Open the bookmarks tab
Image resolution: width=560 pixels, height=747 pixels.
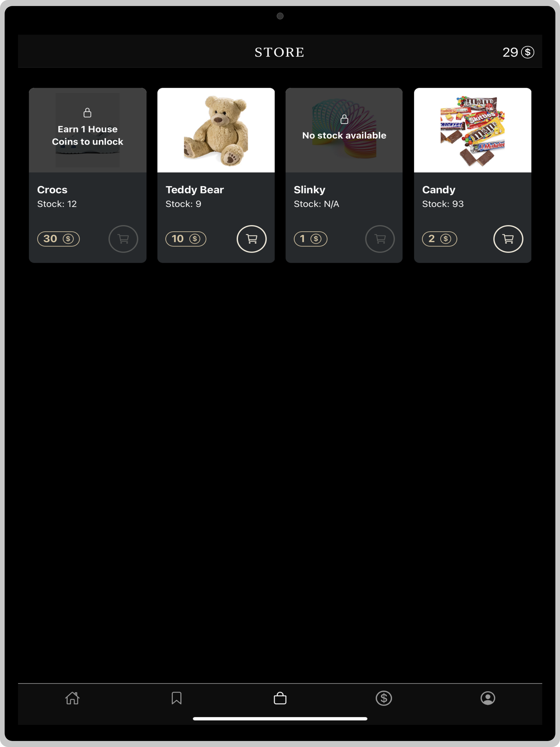tap(176, 698)
